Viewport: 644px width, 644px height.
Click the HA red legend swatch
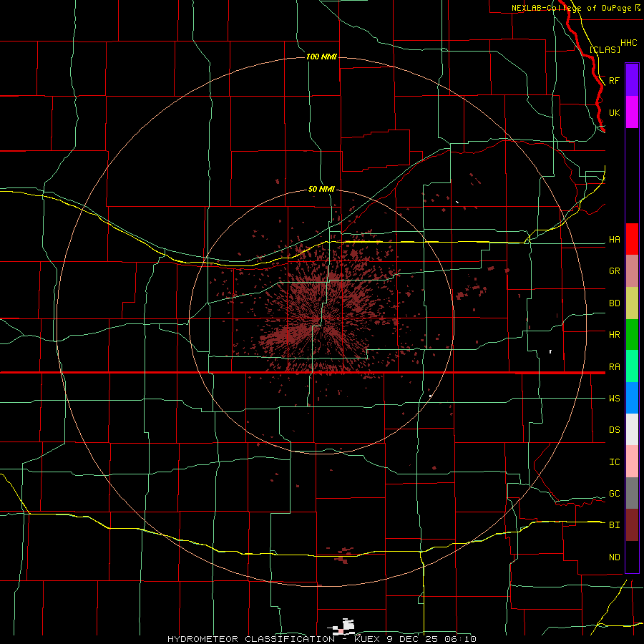click(632, 239)
